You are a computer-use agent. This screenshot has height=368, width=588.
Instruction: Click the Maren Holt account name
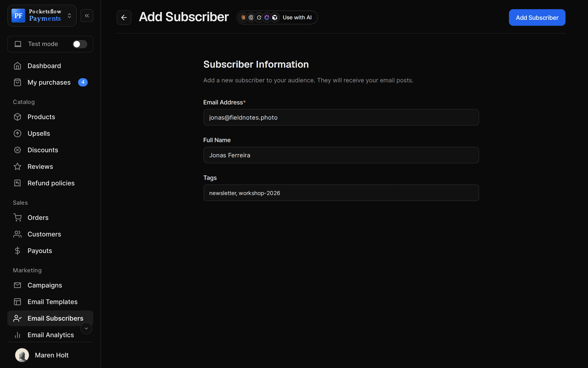click(52, 355)
